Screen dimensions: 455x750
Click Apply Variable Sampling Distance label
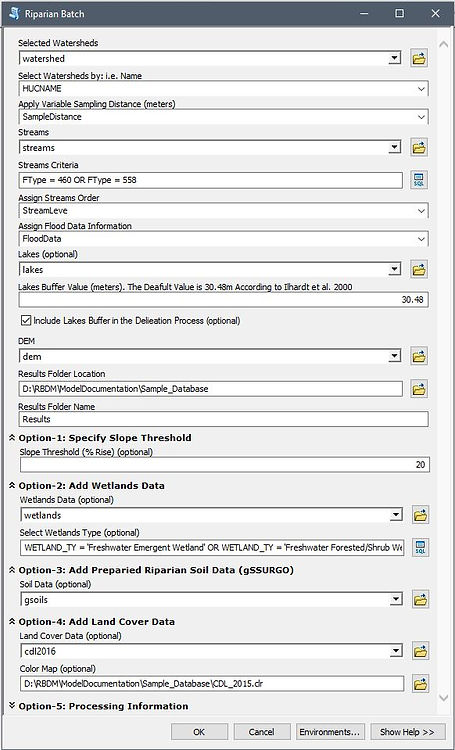click(97, 104)
